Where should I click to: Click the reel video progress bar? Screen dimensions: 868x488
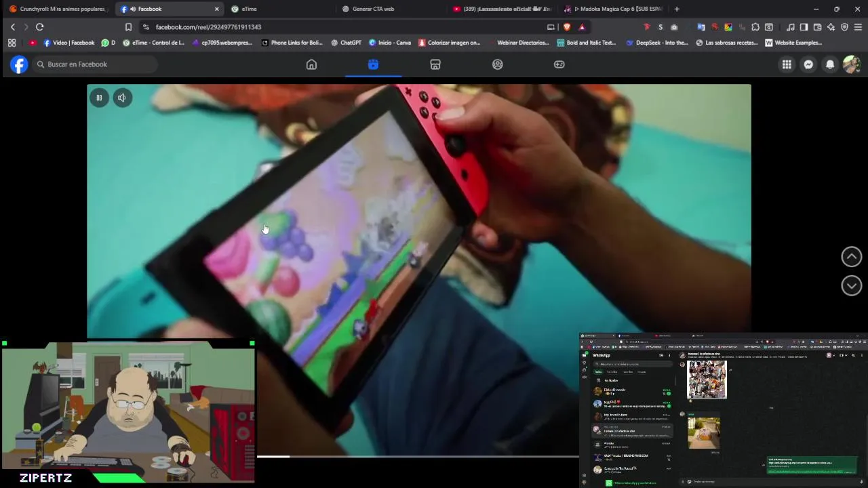tap(418, 456)
